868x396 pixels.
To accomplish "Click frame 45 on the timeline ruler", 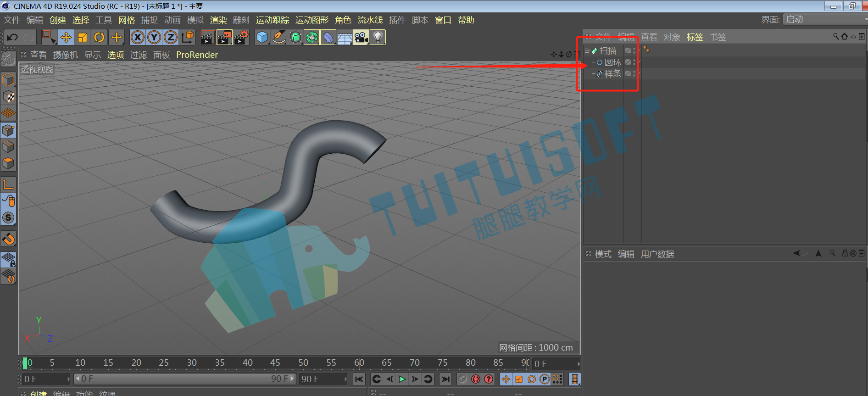I will click(x=275, y=363).
